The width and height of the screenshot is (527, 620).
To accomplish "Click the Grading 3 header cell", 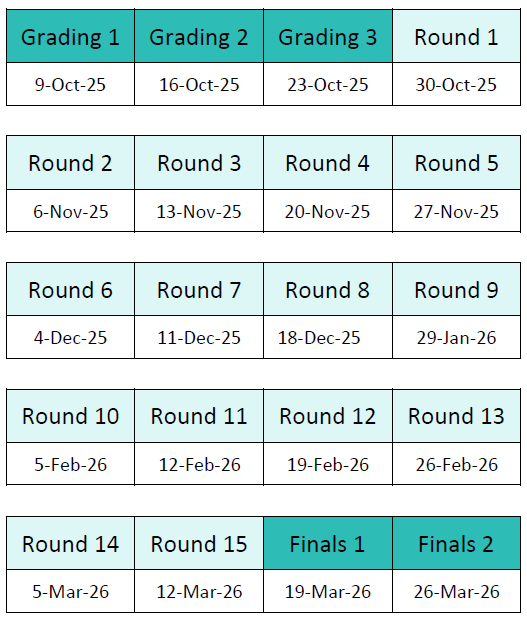I will [328, 36].
